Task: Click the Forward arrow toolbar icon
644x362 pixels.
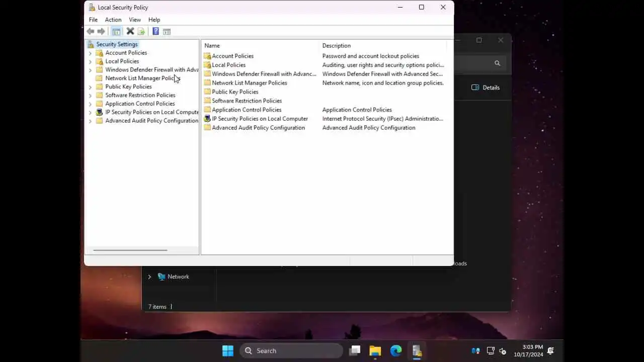Action: tap(101, 31)
